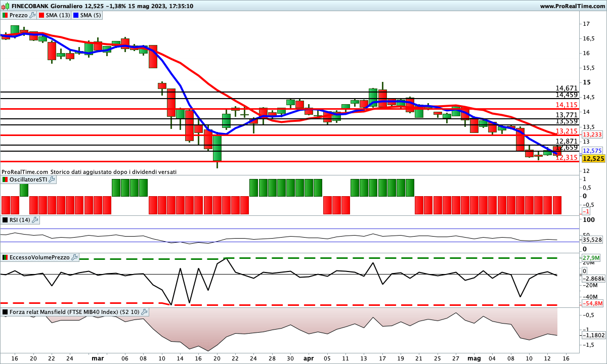Click the 'apr' month marker on time axis
Viewport: 607px width, 364px height.
point(309,358)
